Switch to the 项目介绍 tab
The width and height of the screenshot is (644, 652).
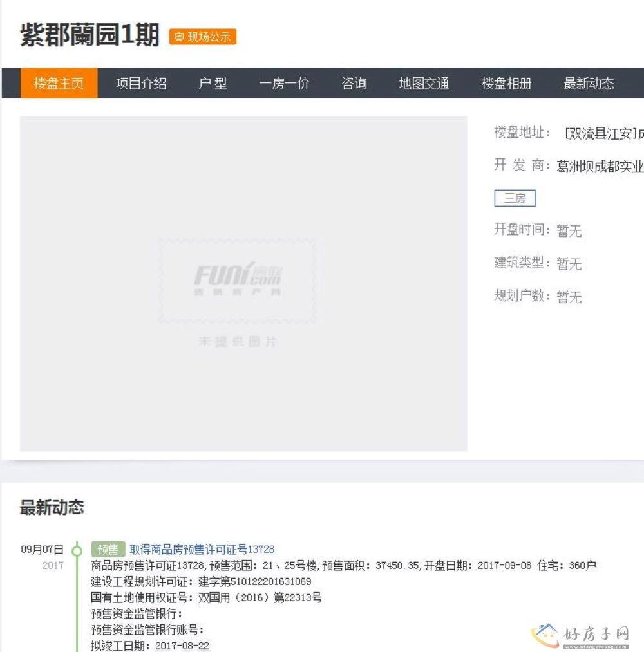141,84
